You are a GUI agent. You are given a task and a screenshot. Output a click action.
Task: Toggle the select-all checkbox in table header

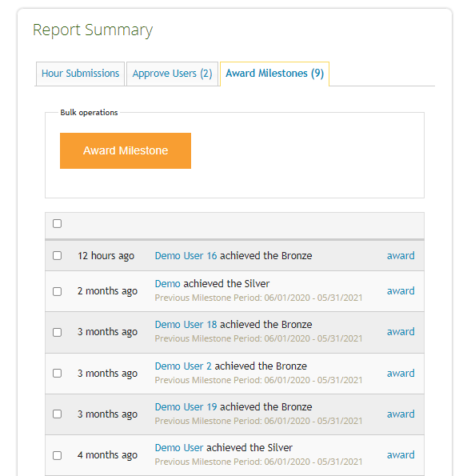point(57,223)
